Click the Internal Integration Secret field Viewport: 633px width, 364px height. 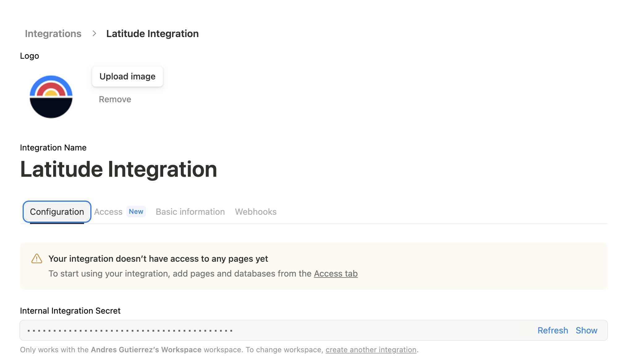[x=216, y=330]
